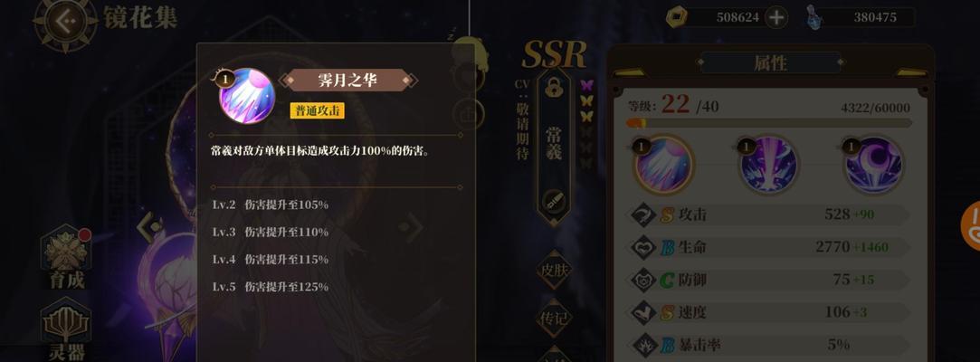
Task: Toggle the lock icon above 常羲
Action: [554, 88]
